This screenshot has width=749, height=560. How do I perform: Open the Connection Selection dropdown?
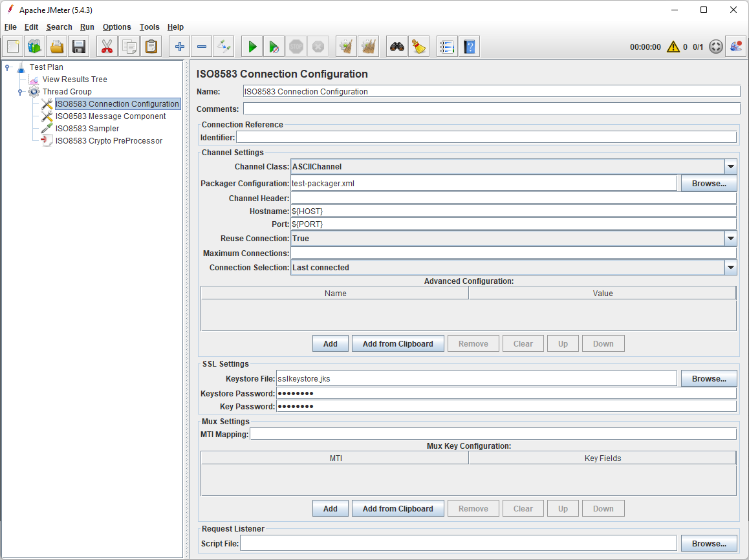tap(730, 267)
